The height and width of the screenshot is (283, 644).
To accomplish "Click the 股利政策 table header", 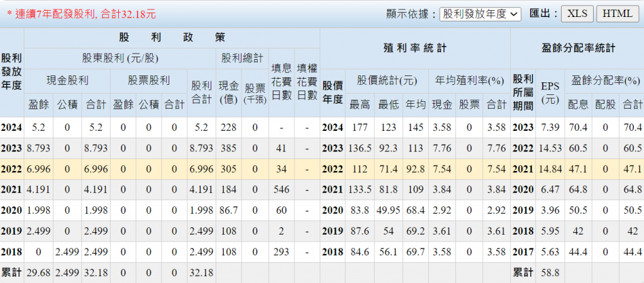I will click(171, 38).
